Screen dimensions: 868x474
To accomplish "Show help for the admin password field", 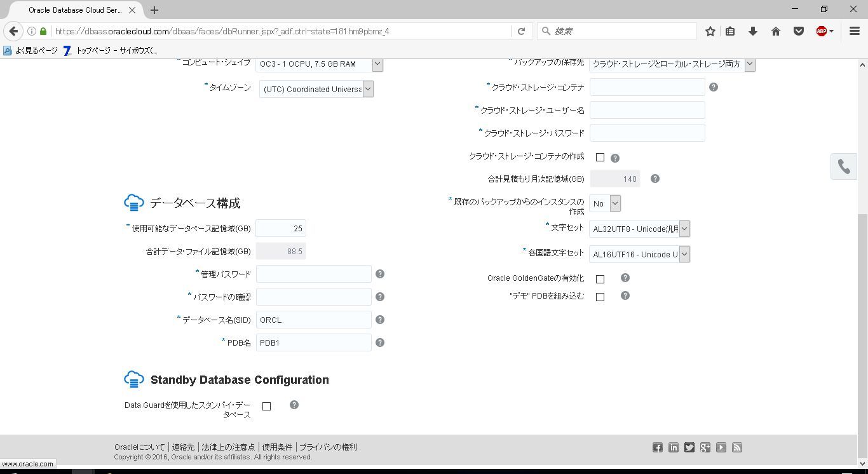I will point(380,274).
